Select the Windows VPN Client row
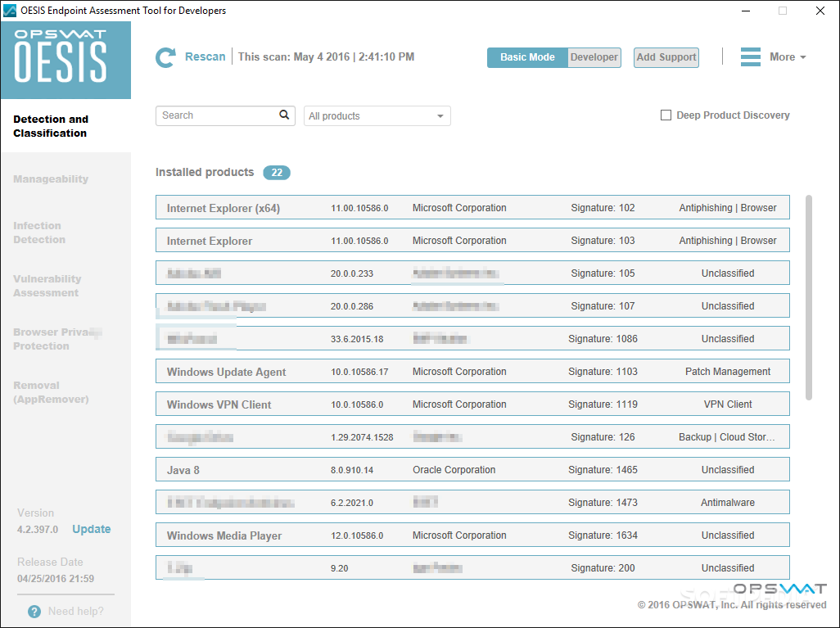Image resolution: width=840 pixels, height=628 pixels. 472,404
